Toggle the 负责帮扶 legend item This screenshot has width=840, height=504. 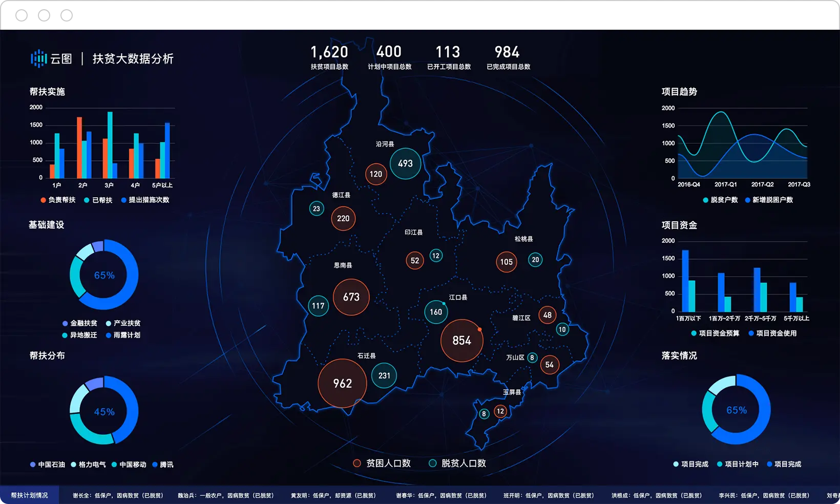click(58, 200)
